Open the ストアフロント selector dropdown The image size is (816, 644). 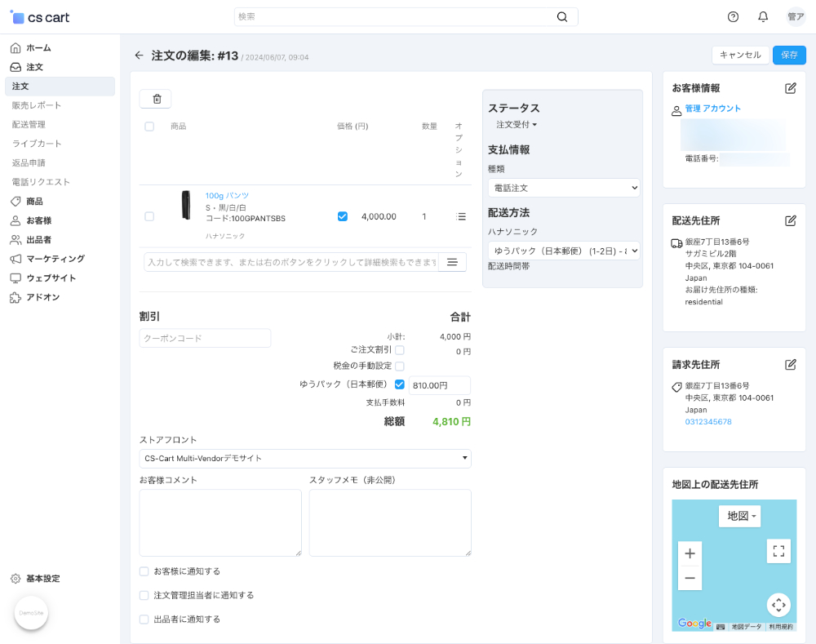click(x=305, y=459)
